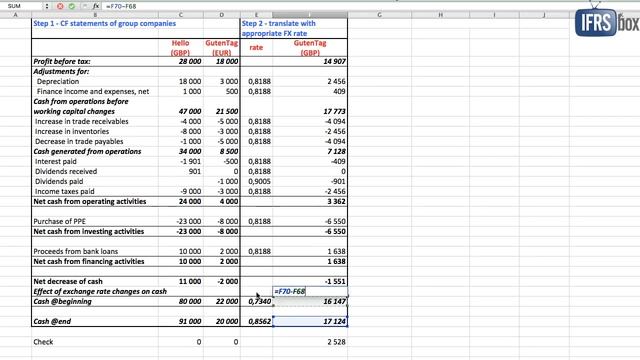Select 'Interest paid' label cell
Screen dimensions: 640x360
pos(95,162)
